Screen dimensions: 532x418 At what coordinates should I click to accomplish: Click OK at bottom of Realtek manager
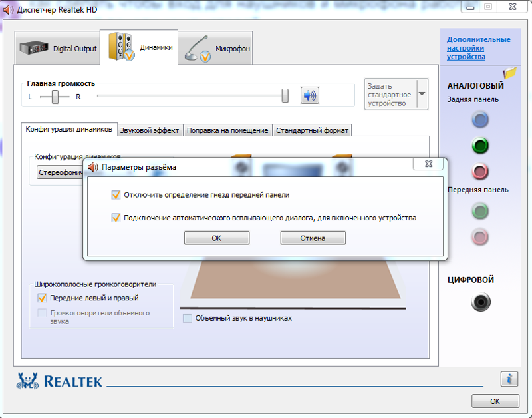pos(495,401)
